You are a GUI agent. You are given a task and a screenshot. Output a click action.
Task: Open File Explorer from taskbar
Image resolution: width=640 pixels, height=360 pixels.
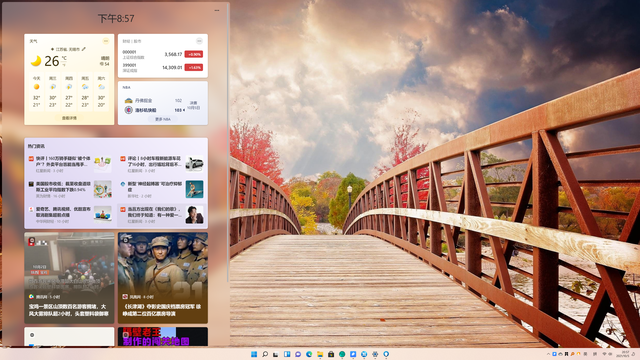click(320, 354)
